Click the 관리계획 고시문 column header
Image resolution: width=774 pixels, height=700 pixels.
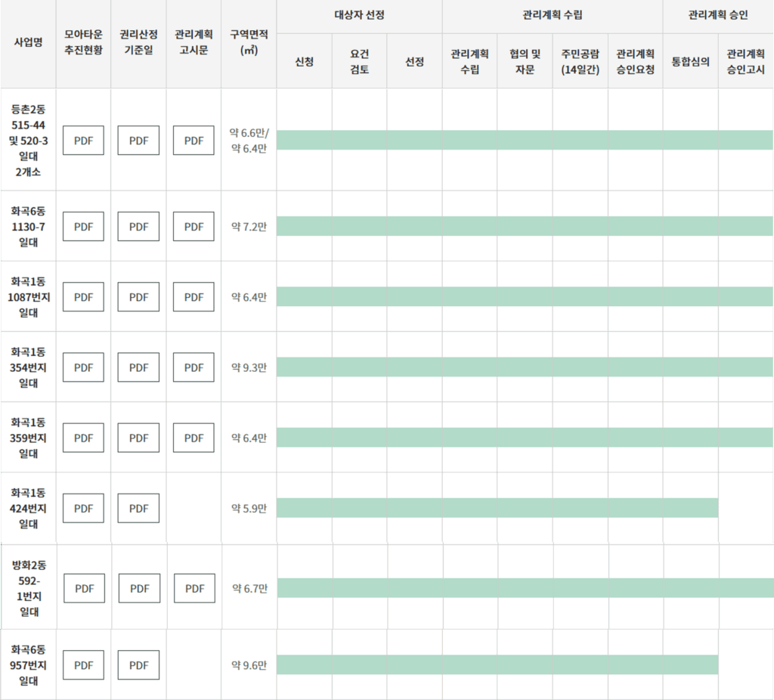[x=193, y=42]
